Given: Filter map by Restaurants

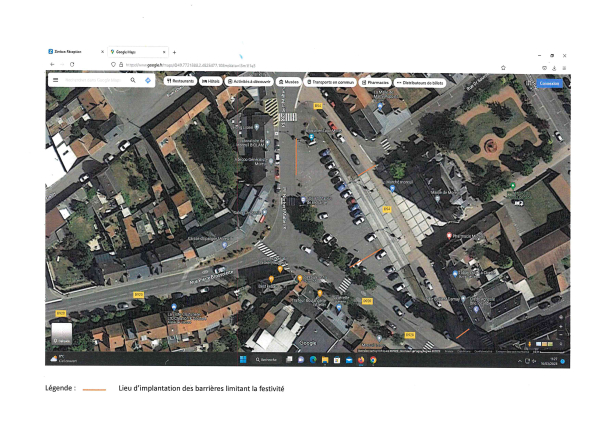Looking at the screenshot, I should [180, 81].
